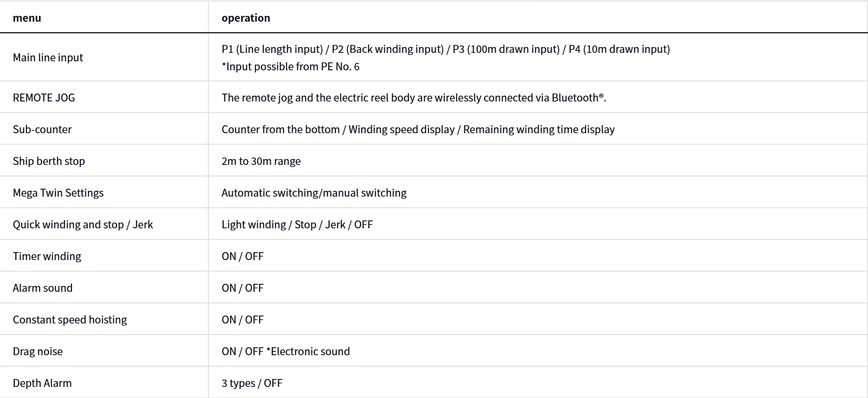This screenshot has width=868, height=398.
Task: Select the "Timer winding" row label
Action: coord(47,256)
